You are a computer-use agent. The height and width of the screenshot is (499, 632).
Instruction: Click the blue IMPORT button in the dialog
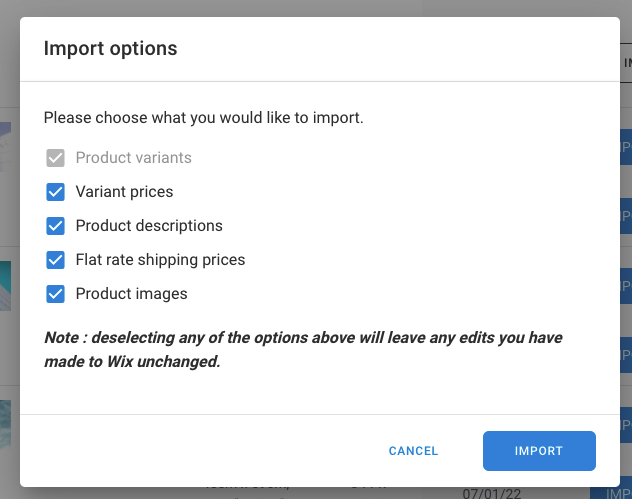pos(539,451)
